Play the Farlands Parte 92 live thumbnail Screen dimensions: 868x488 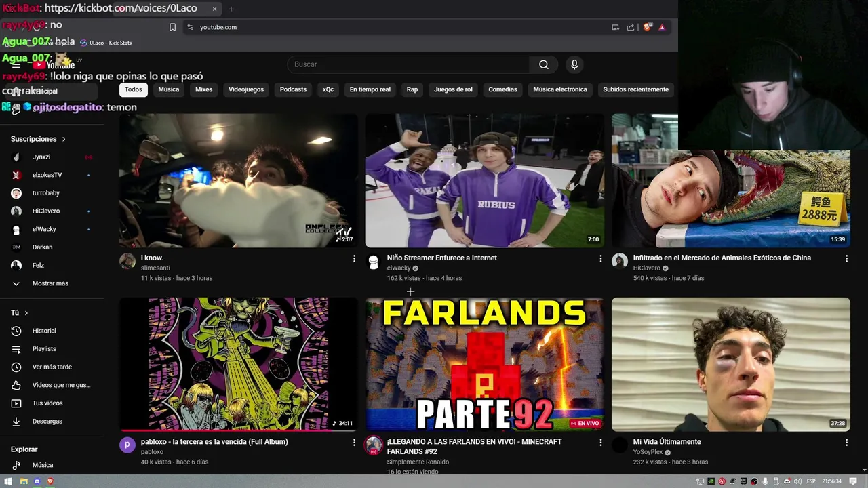coord(485,364)
